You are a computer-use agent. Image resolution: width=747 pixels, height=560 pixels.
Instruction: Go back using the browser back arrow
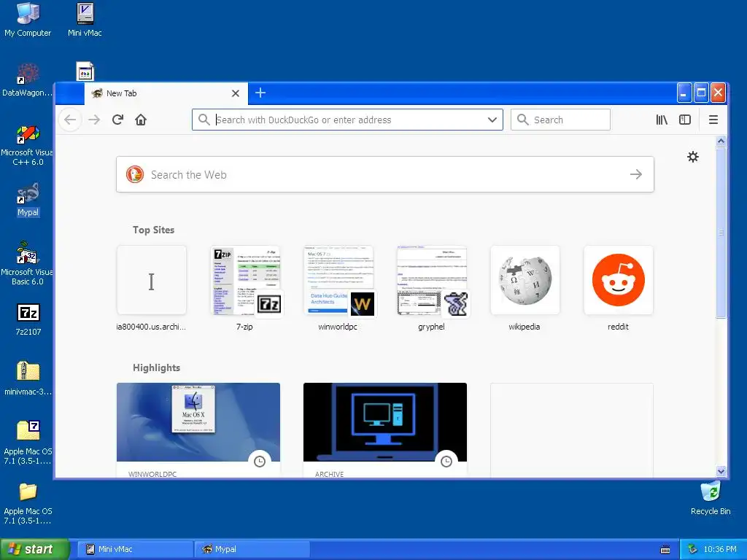pos(70,120)
